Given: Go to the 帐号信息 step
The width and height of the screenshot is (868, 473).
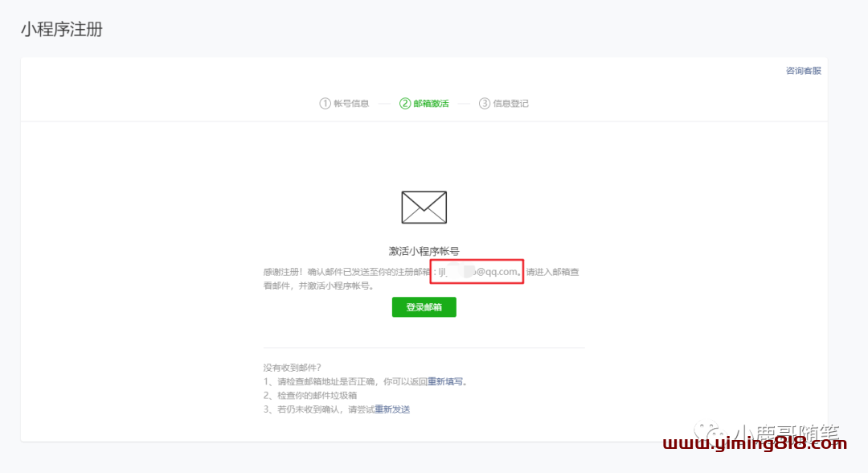Looking at the screenshot, I should [351, 104].
